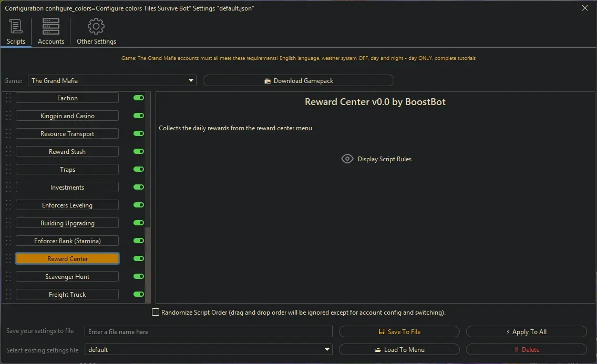Disable the Faction script toggle

tap(139, 98)
